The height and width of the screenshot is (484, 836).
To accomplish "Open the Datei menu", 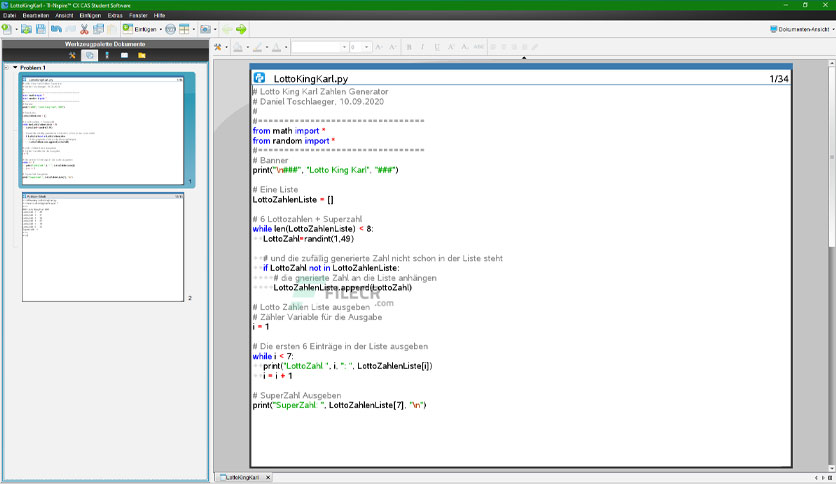I will tap(9, 15).
